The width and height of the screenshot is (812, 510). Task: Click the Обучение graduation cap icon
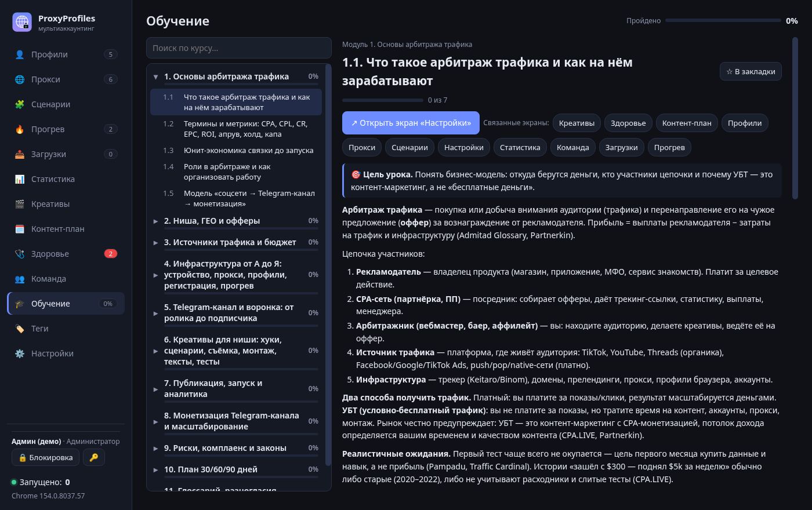click(20, 304)
